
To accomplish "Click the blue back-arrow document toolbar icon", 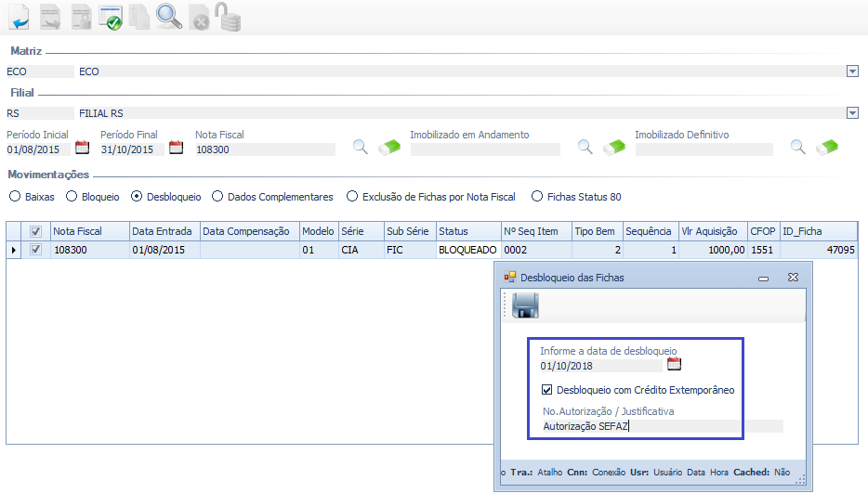I will [x=20, y=17].
